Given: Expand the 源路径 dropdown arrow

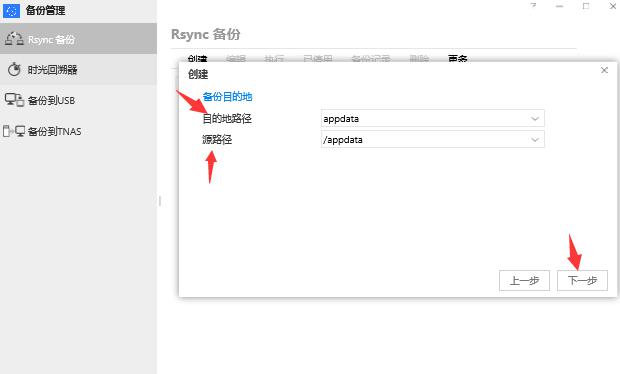Looking at the screenshot, I should (535, 140).
